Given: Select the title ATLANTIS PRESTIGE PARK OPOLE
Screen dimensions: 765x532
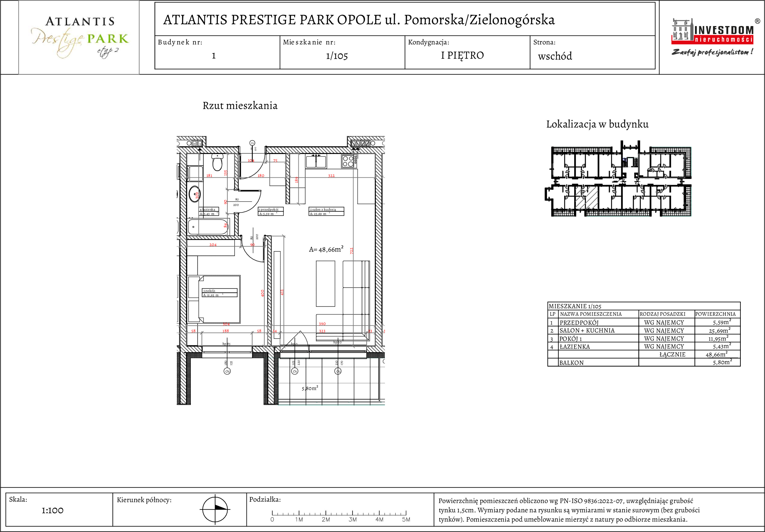Looking at the screenshot, I should [x=272, y=20].
